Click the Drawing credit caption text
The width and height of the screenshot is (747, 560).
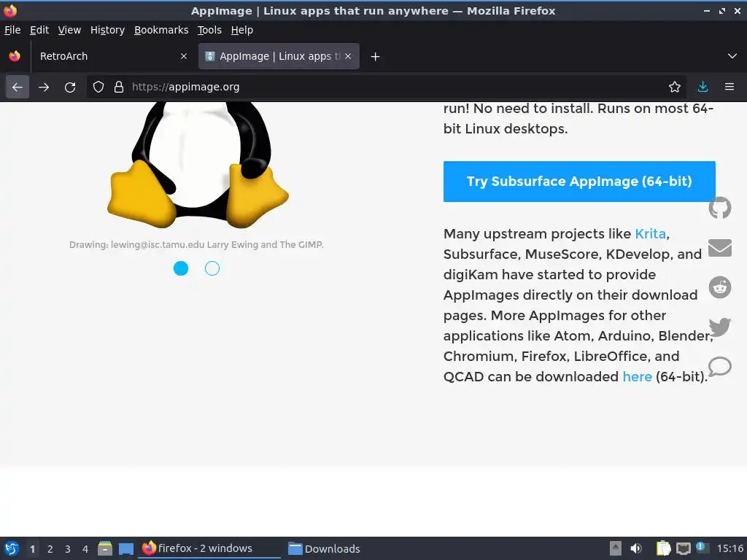click(196, 245)
